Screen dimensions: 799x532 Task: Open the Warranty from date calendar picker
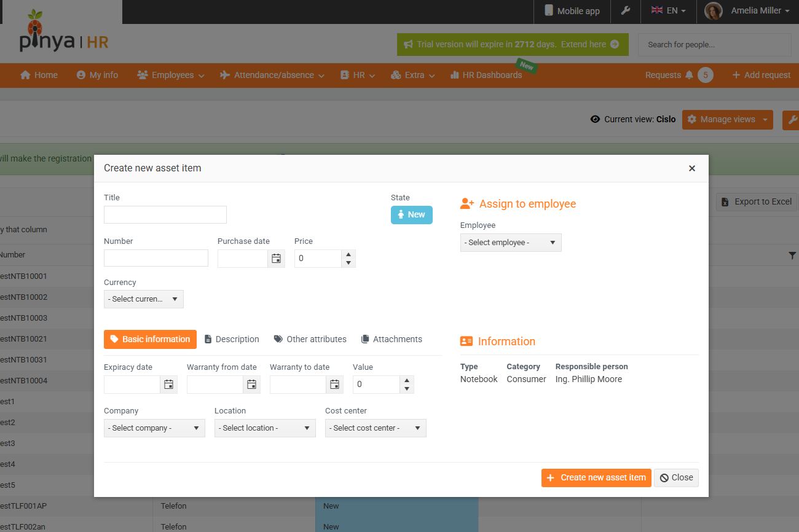coord(251,385)
